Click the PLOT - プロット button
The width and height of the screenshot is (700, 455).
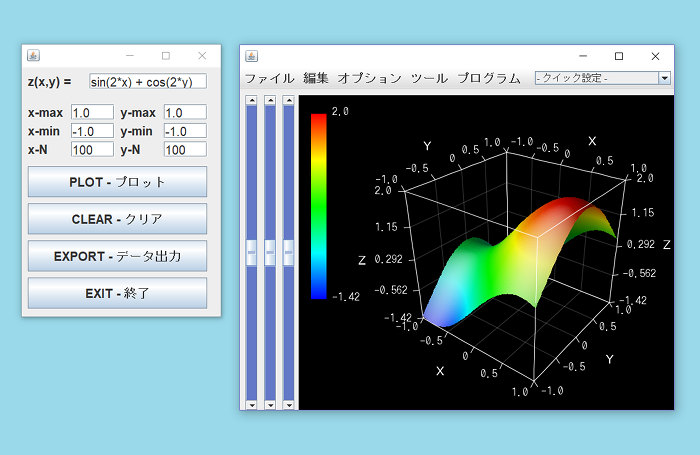point(117,182)
